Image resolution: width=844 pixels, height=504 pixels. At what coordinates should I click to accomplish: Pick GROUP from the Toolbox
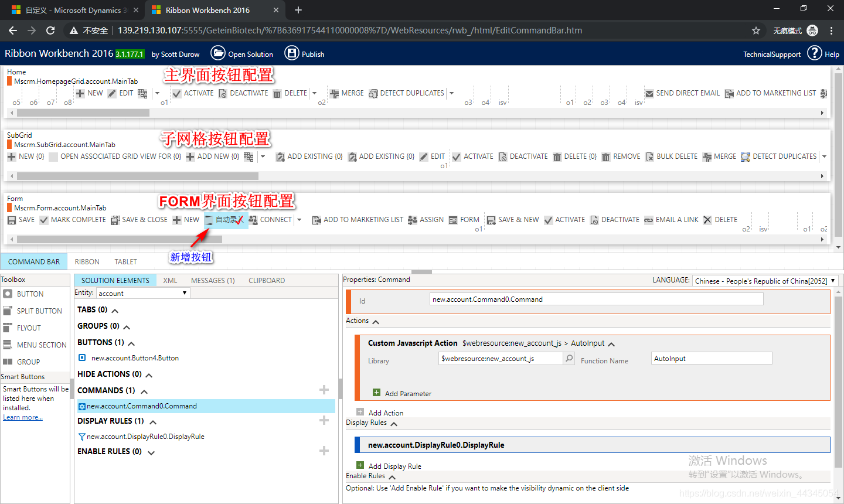(x=21, y=362)
